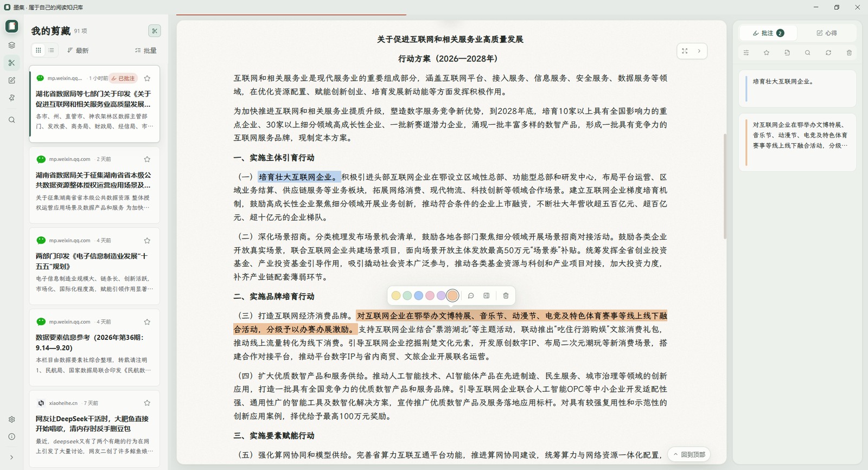The height and width of the screenshot is (470, 868).
Task: Click the info icon in the left sidebar
Action: (x=11, y=437)
